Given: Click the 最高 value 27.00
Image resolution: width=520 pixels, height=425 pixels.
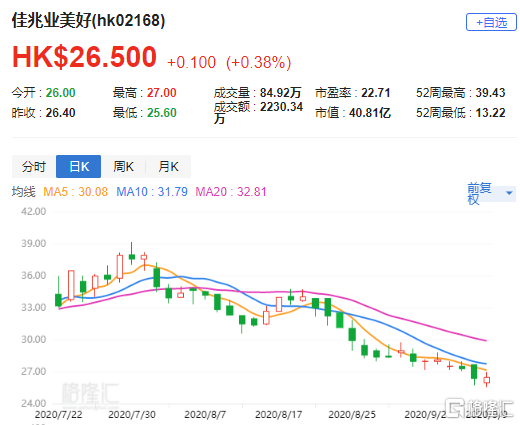Looking at the screenshot, I should pyautogui.click(x=162, y=93).
